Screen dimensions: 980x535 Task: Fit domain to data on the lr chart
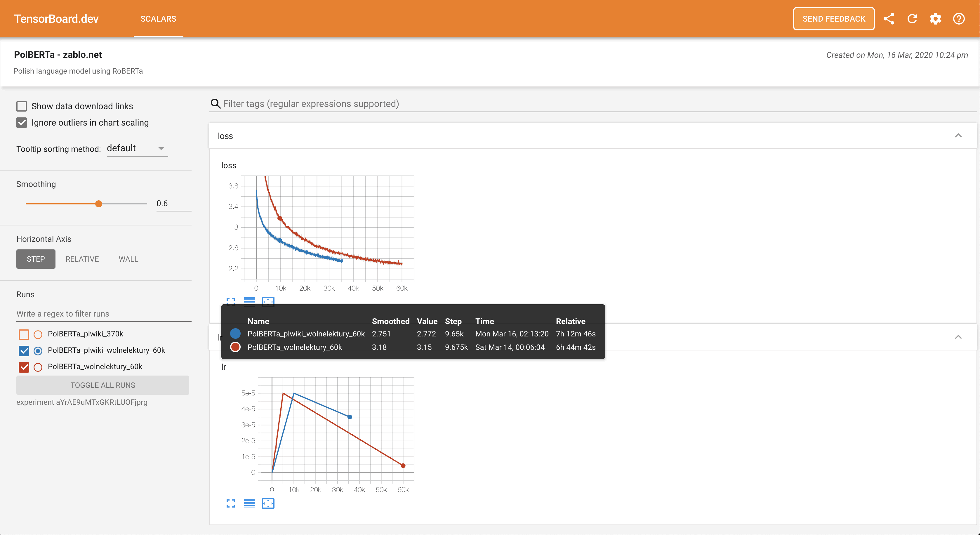click(x=268, y=503)
